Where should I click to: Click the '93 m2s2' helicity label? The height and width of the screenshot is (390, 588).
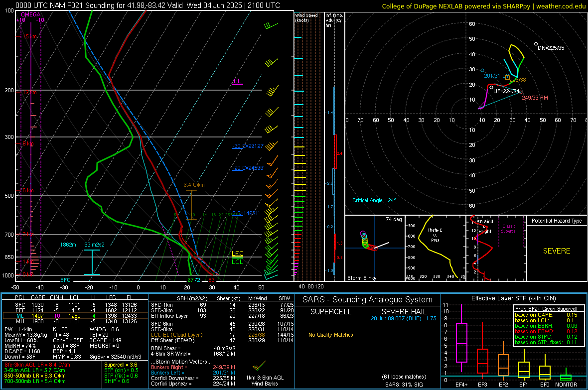[95, 245]
